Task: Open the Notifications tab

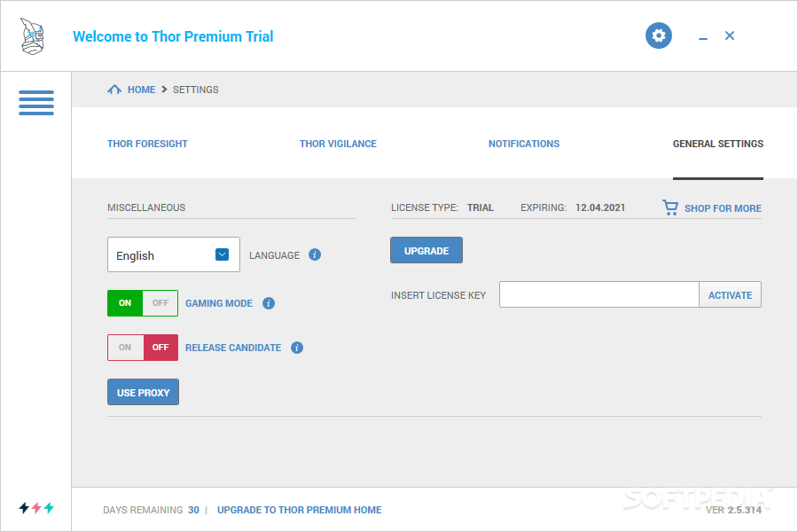Action: (x=524, y=144)
